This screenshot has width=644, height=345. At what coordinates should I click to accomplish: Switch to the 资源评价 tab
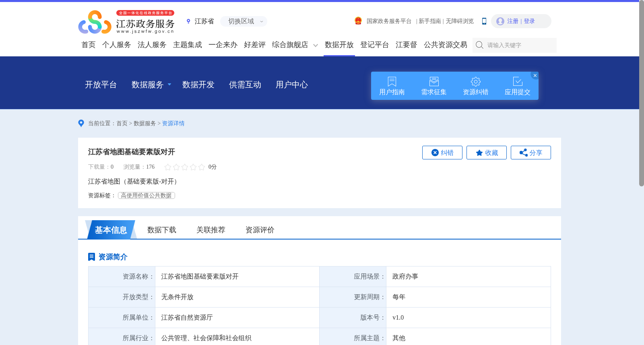pos(260,230)
